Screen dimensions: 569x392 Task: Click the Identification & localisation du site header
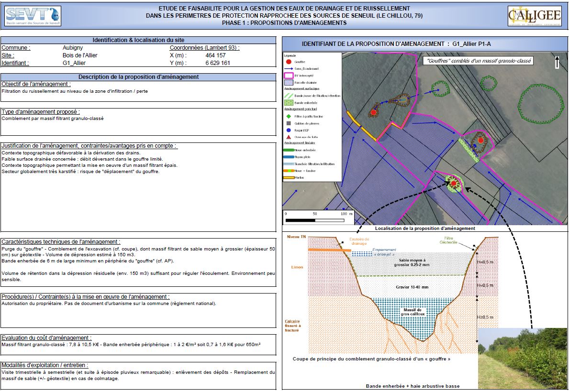click(x=138, y=40)
